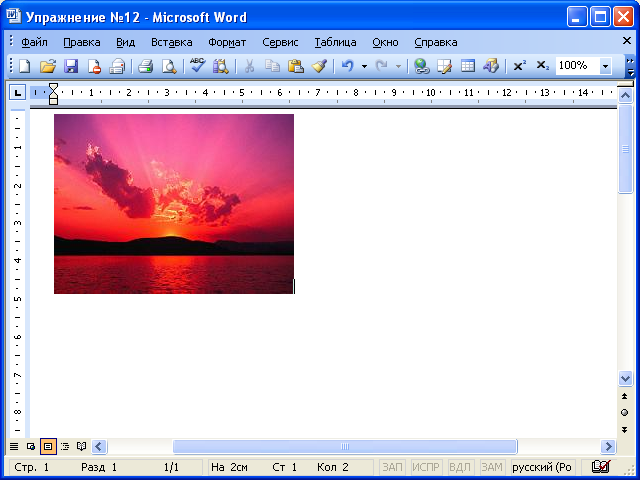640x480 pixels.
Task: Click the Permission restricted-access icon
Action: pyautogui.click(x=94, y=66)
